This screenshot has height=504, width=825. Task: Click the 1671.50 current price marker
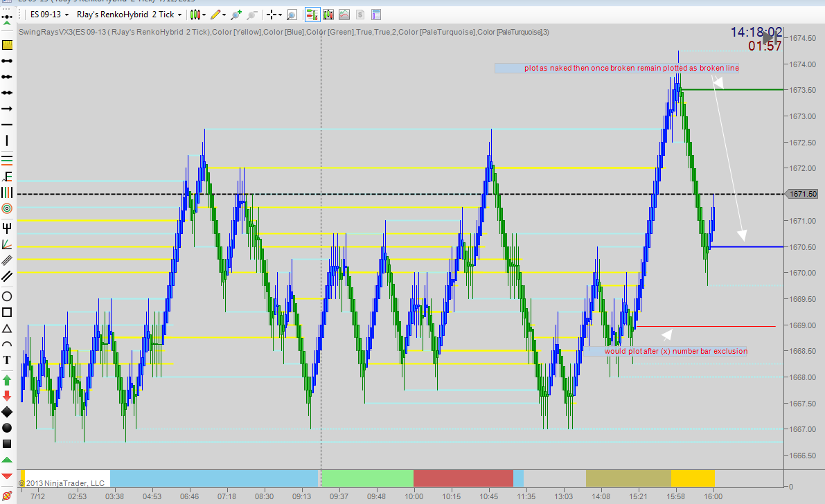click(801, 194)
